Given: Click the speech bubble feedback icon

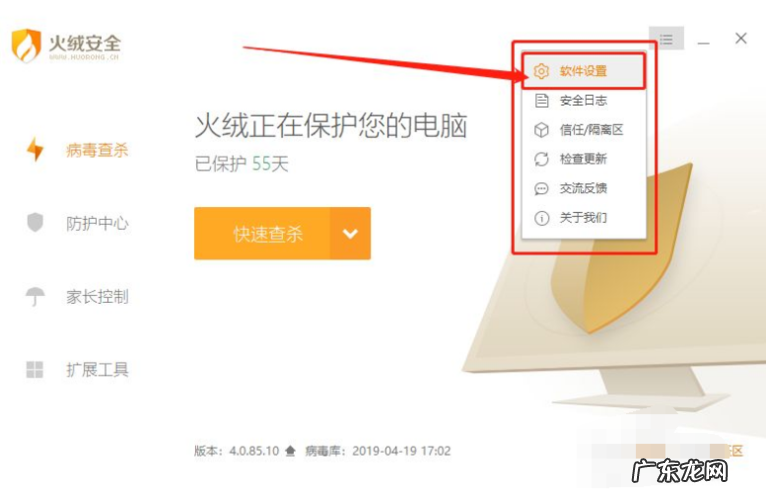Looking at the screenshot, I should pos(541,188).
